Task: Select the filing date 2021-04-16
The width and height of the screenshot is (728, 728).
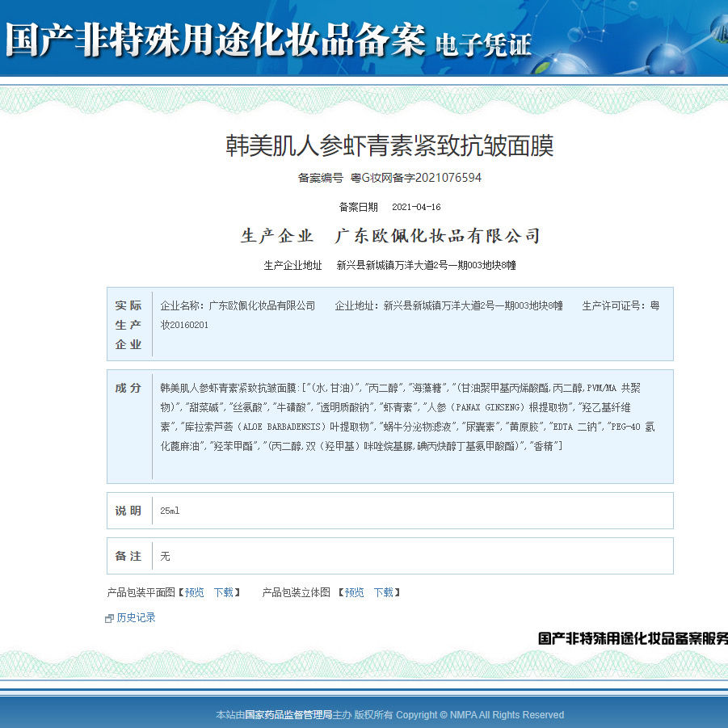Action: 416,207
